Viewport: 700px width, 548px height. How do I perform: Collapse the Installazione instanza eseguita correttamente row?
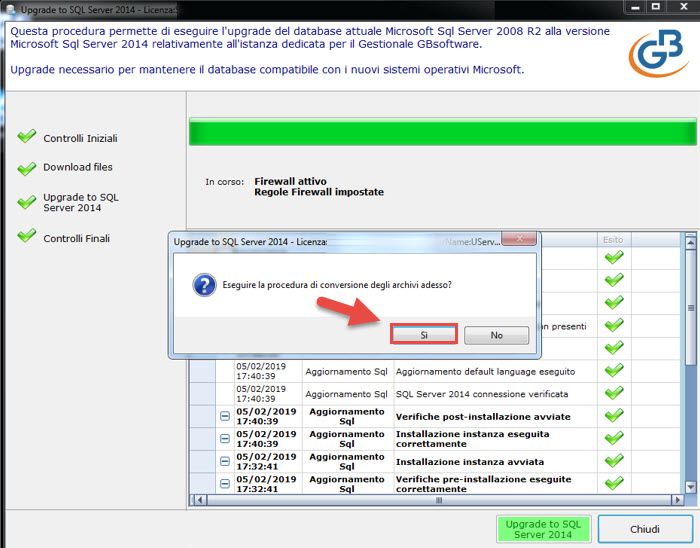pos(225,439)
